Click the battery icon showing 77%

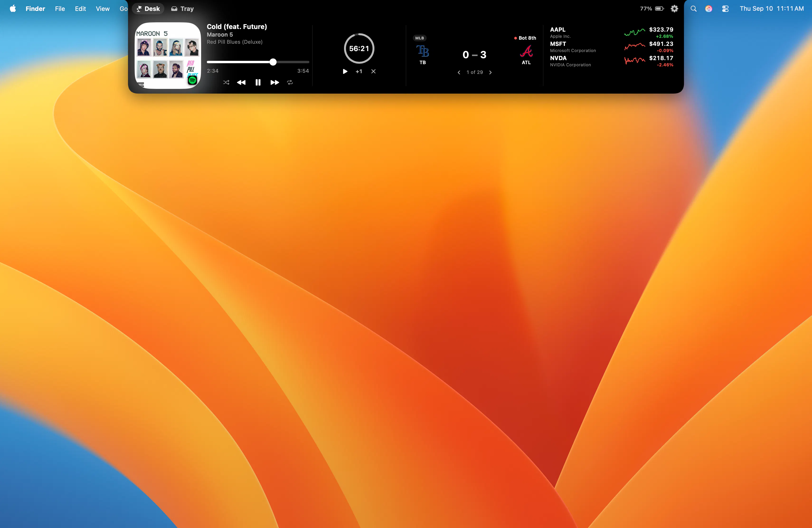coord(660,9)
